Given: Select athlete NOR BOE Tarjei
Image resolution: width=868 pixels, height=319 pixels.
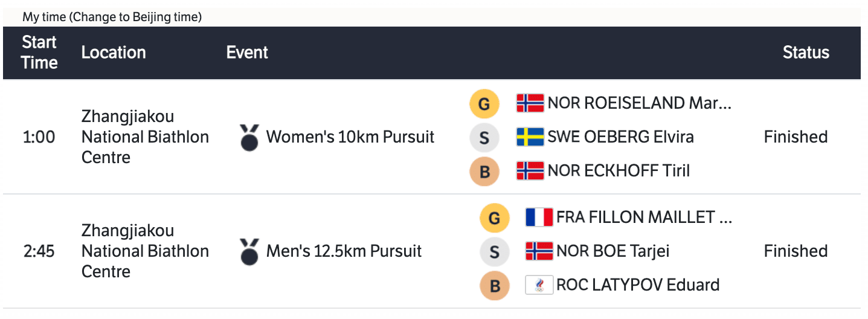Looking at the screenshot, I should [x=612, y=251].
